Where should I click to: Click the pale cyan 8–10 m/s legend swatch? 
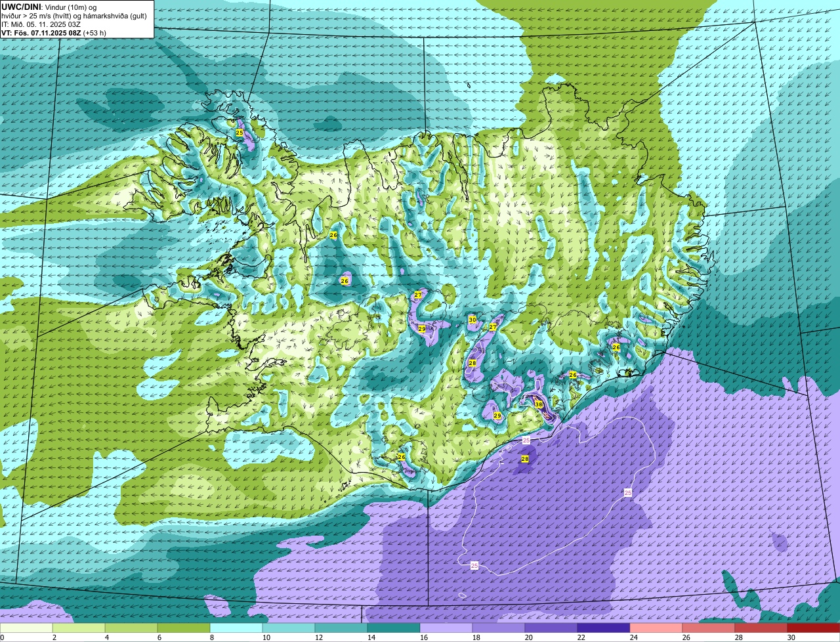236,628
